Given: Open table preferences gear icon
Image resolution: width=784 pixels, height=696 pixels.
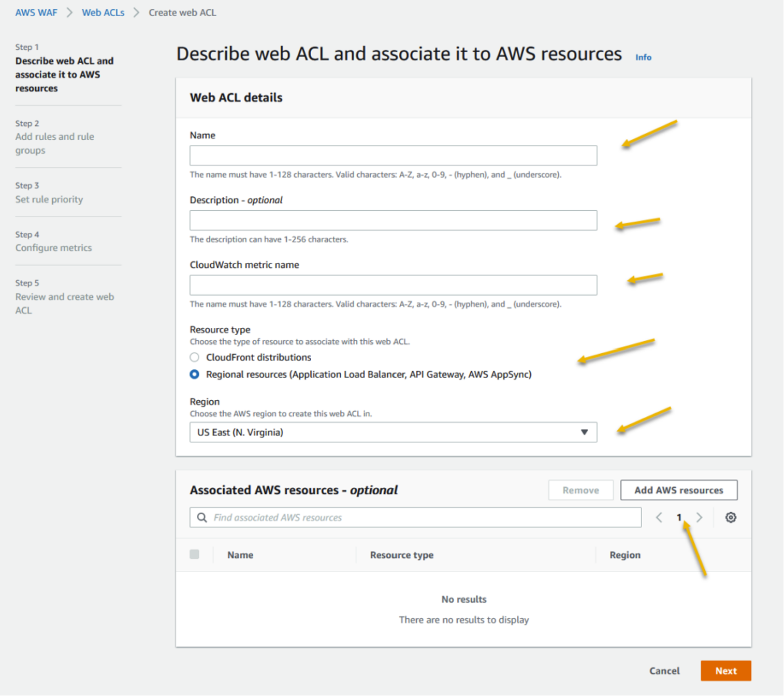Looking at the screenshot, I should (x=731, y=517).
